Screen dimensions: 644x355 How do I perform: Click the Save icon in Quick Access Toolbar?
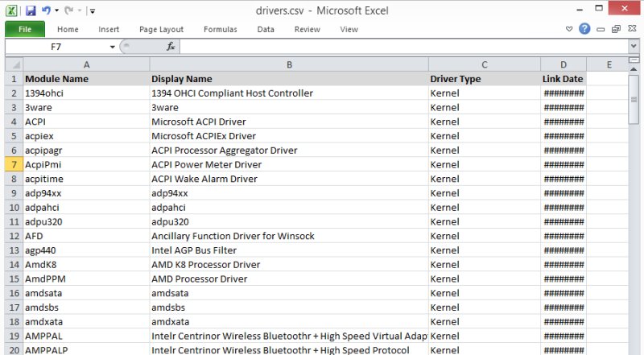click(31, 10)
